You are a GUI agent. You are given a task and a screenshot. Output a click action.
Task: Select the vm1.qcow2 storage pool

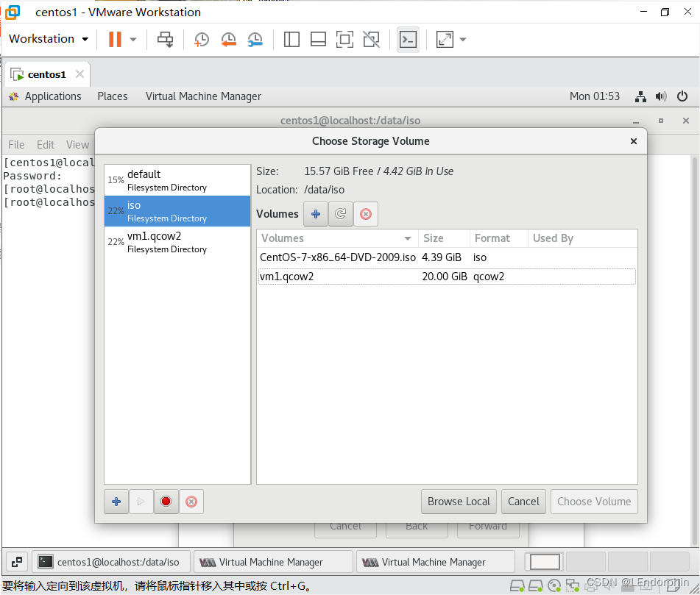click(177, 242)
